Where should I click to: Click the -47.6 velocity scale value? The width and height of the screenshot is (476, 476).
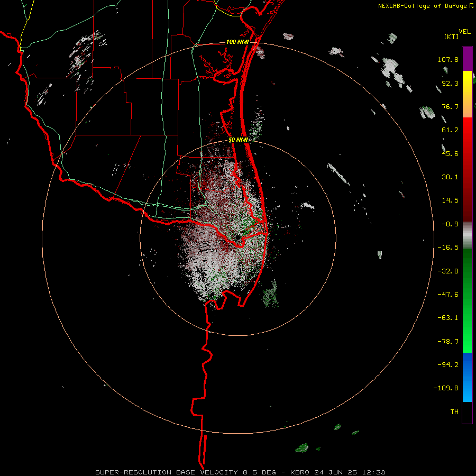(448, 295)
